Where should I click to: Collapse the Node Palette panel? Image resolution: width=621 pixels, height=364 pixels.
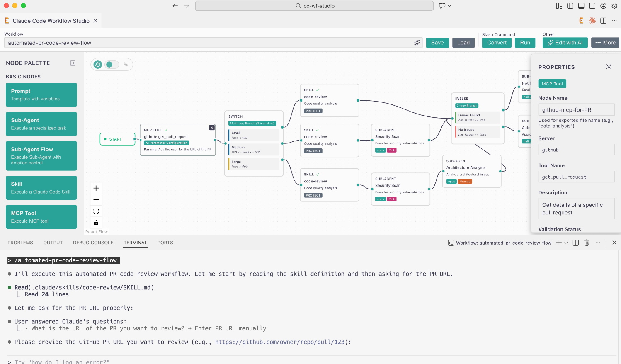73,63
